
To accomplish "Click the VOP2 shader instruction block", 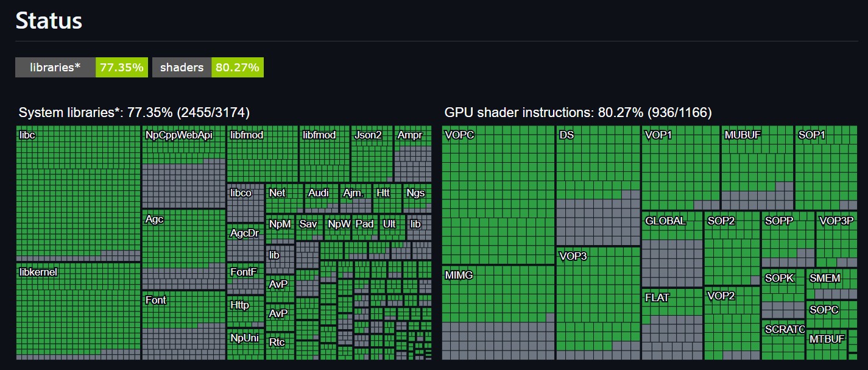I will point(732,324).
